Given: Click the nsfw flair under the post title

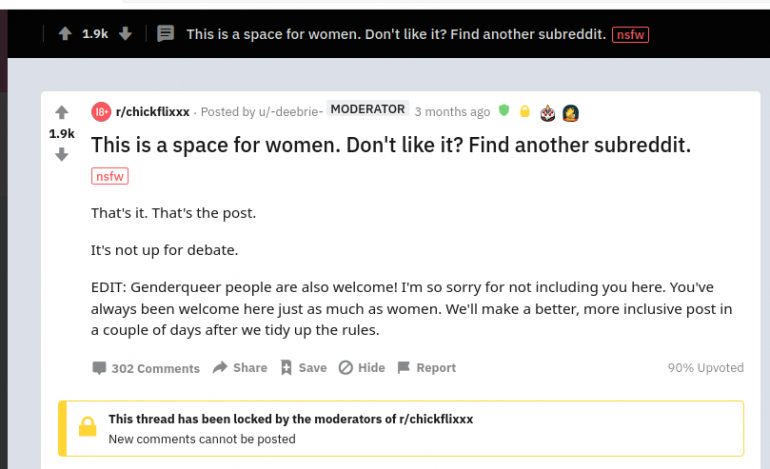Looking at the screenshot, I should click(110, 176).
